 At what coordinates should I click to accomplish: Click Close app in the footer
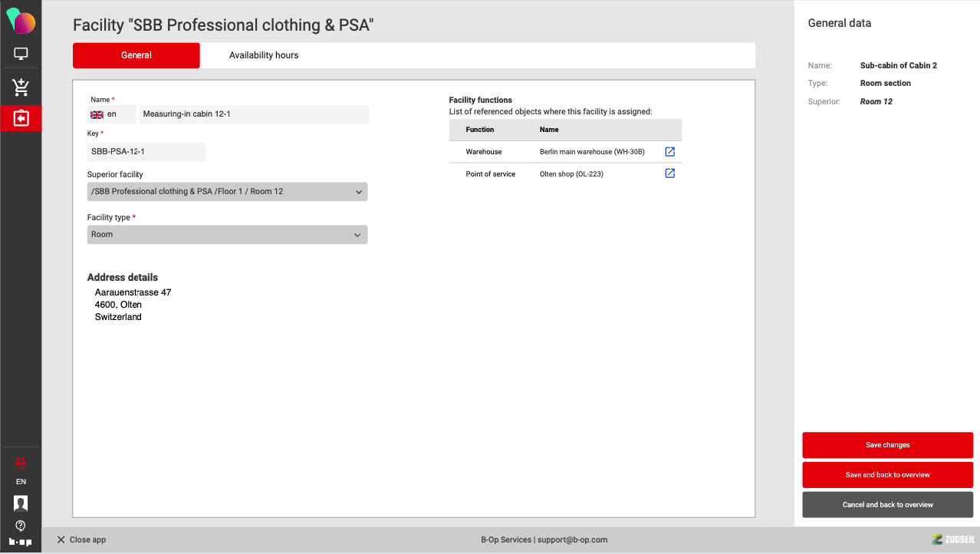coord(81,540)
